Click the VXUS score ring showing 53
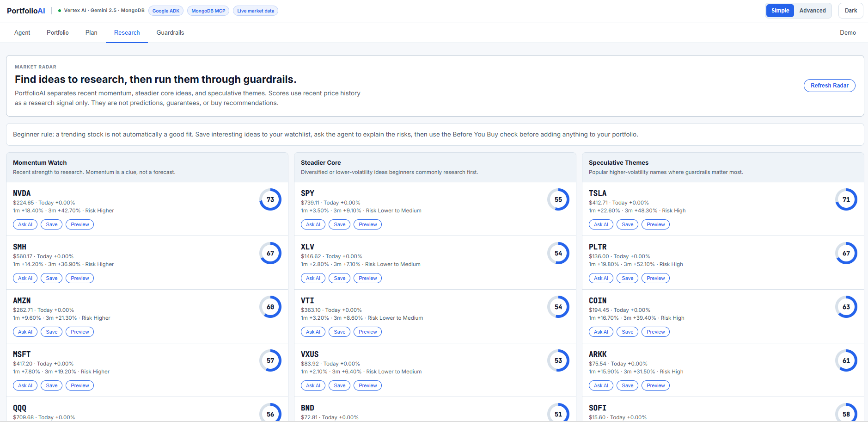Viewport: 868px width, 422px height. pos(558,360)
